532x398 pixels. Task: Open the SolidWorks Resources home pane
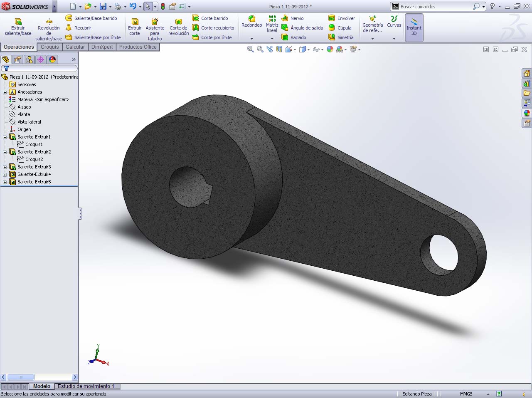[527, 74]
